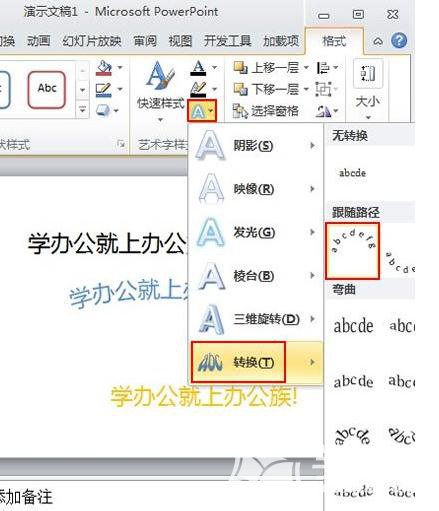
Task: Expand the 上移一层 dropdown arrow
Action: [x=306, y=68]
